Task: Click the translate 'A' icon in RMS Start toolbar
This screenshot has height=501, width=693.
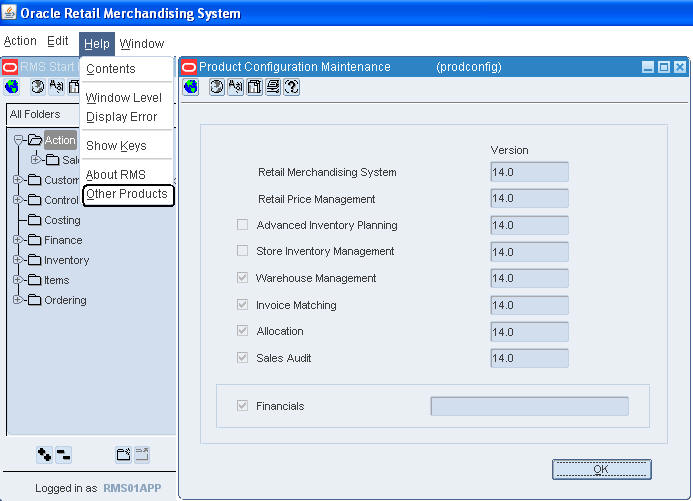Action: pos(57,87)
